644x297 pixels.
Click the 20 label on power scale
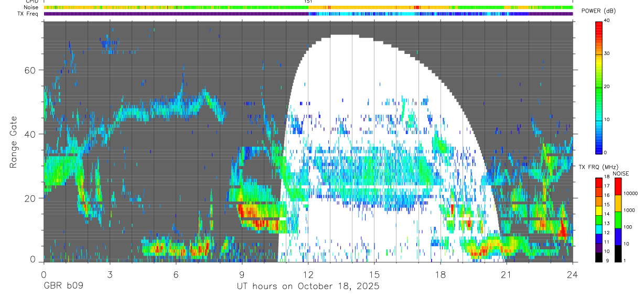tap(607, 86)
